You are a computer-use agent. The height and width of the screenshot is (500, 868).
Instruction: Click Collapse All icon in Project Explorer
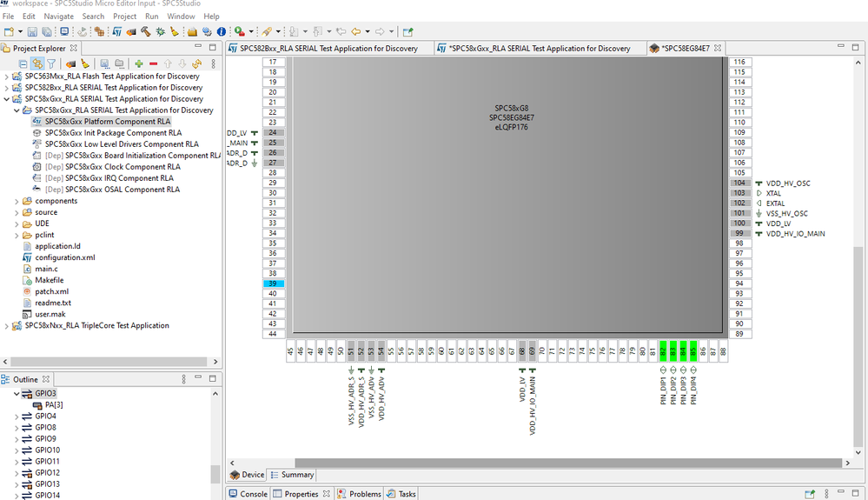(23, 63)
